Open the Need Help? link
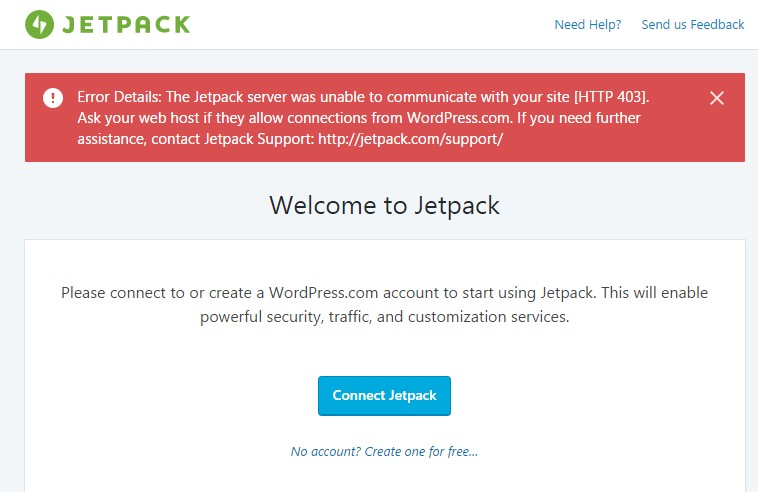Viewport: 758px width, 492px height. pos(587,25)
